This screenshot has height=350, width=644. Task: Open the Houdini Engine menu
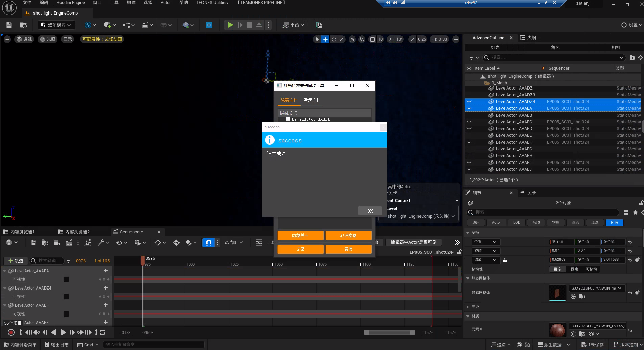click(70, 3)
